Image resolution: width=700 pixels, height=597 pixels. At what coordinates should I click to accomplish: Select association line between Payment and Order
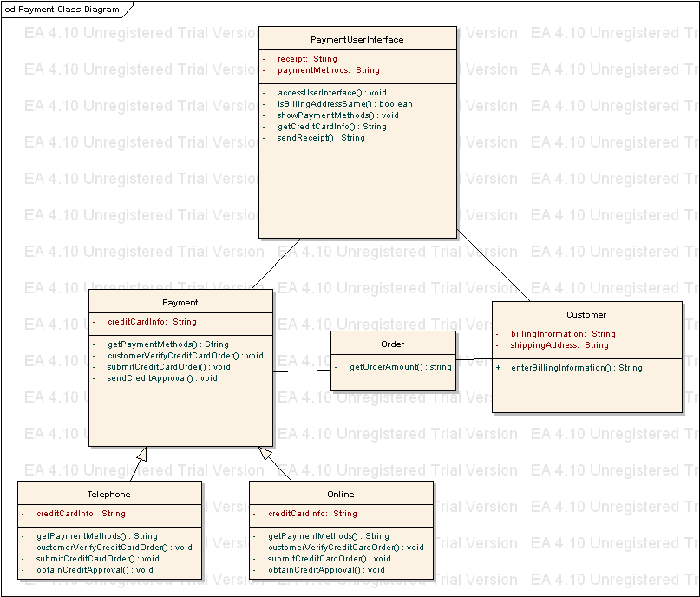pyautogui.click(x=303, y=371)
